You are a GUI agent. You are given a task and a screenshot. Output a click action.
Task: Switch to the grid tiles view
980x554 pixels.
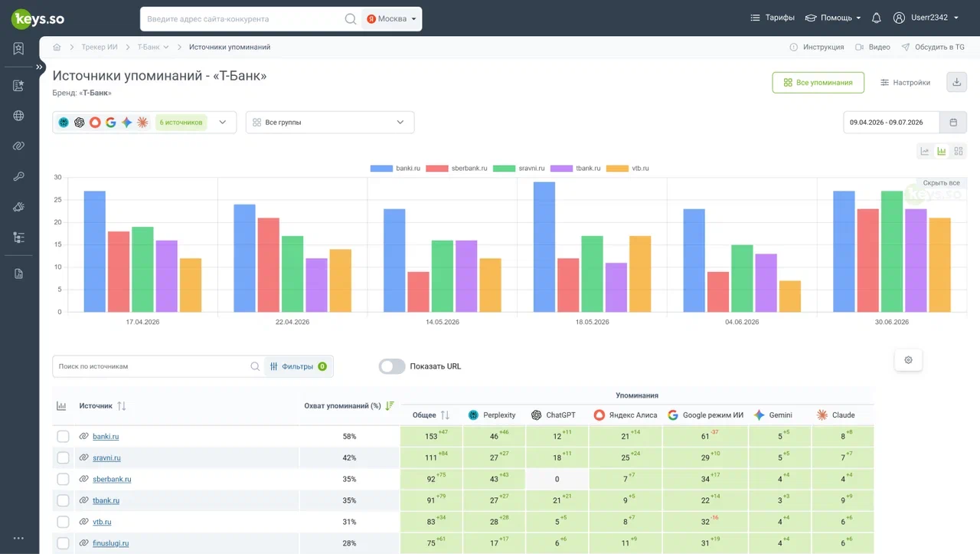click(x=959, y=151)
